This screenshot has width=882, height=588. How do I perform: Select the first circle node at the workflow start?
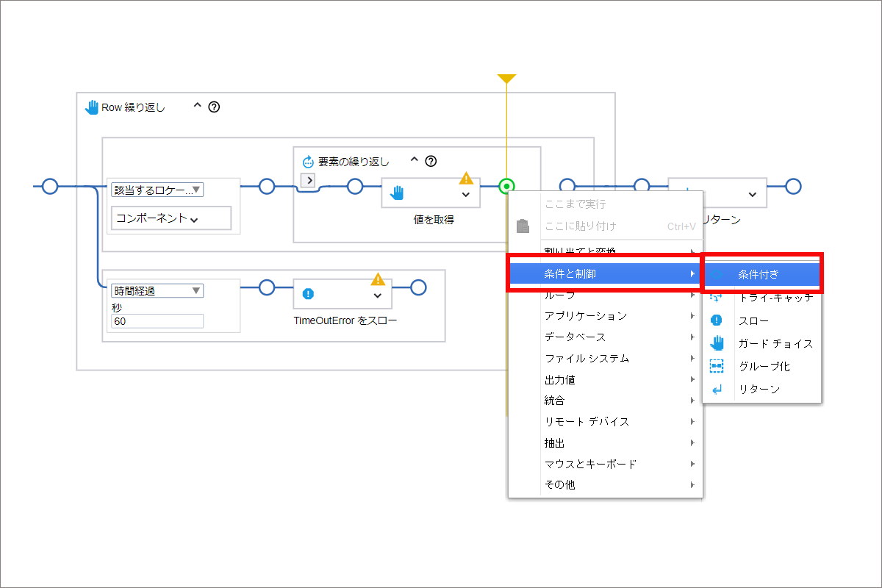[49, 186]
